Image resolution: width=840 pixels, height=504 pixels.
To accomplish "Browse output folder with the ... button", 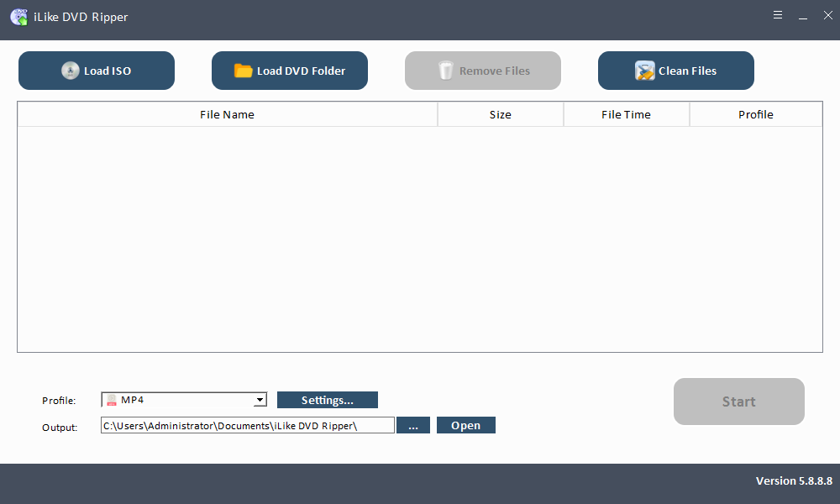I will coord(413,425).
